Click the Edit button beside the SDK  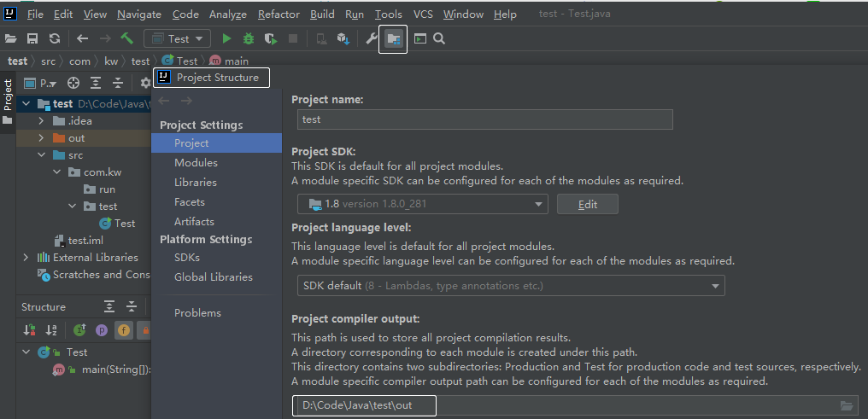click(x=587, y=204)
